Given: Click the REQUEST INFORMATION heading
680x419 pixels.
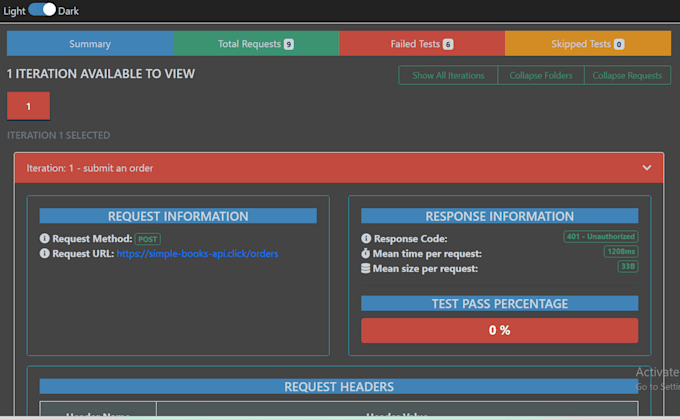Looking at the screenshot, I should [178, 216].
